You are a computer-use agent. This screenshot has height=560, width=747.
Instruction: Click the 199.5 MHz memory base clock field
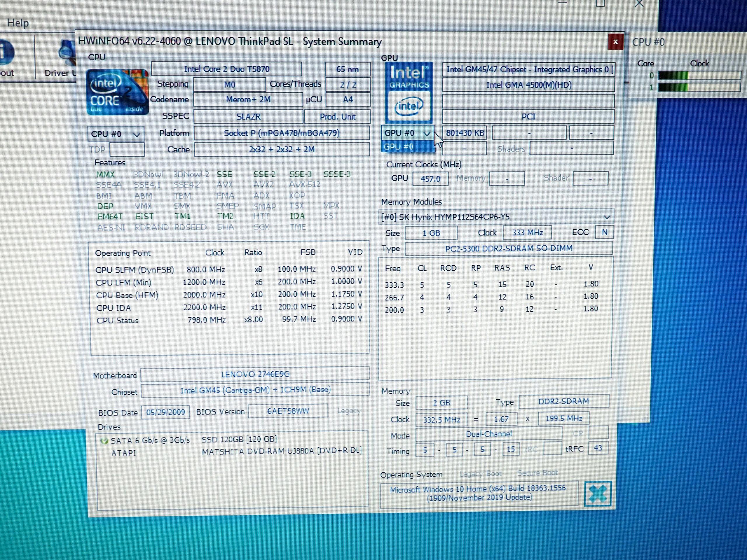[564, 419]
